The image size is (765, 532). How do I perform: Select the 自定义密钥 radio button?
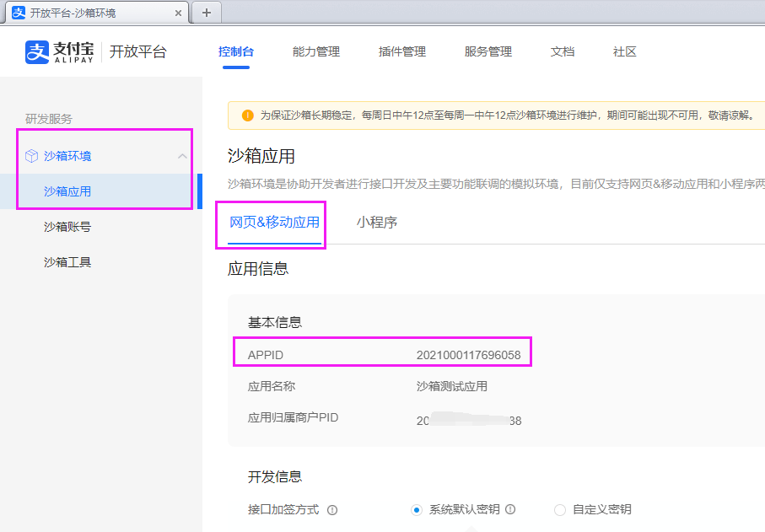coord(560,510)
